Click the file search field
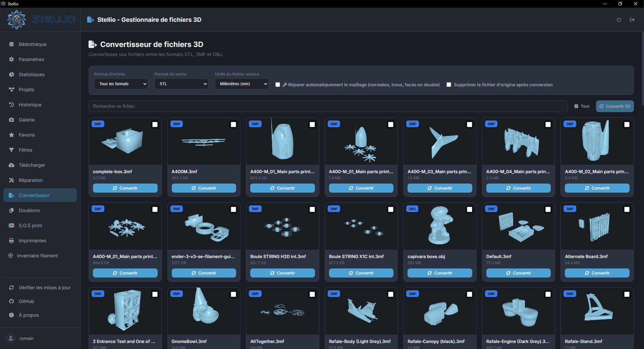This screenshot has height=349, width=644. point(328,106)
